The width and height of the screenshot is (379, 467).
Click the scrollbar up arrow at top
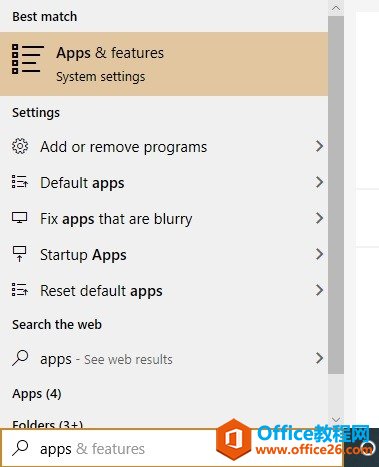click(336, 8)
